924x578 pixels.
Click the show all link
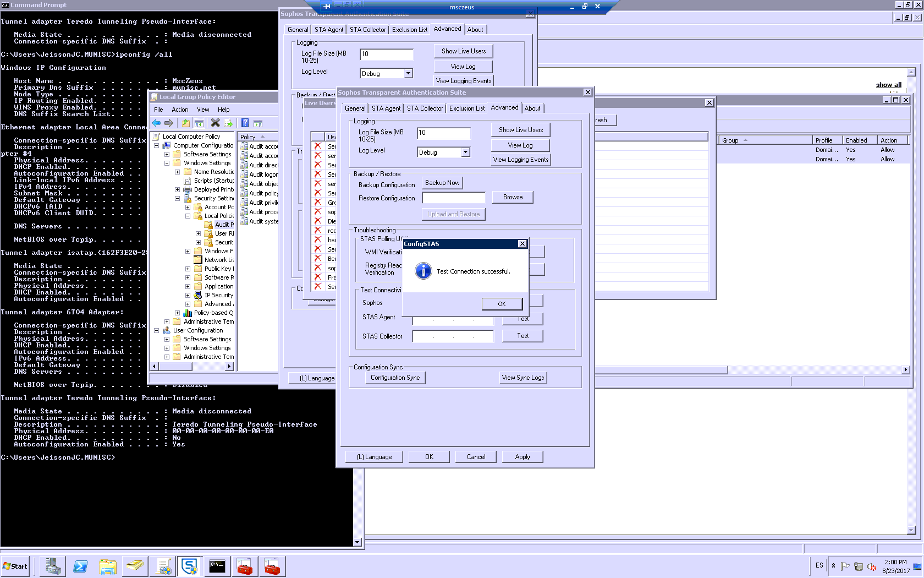point(888,85)
